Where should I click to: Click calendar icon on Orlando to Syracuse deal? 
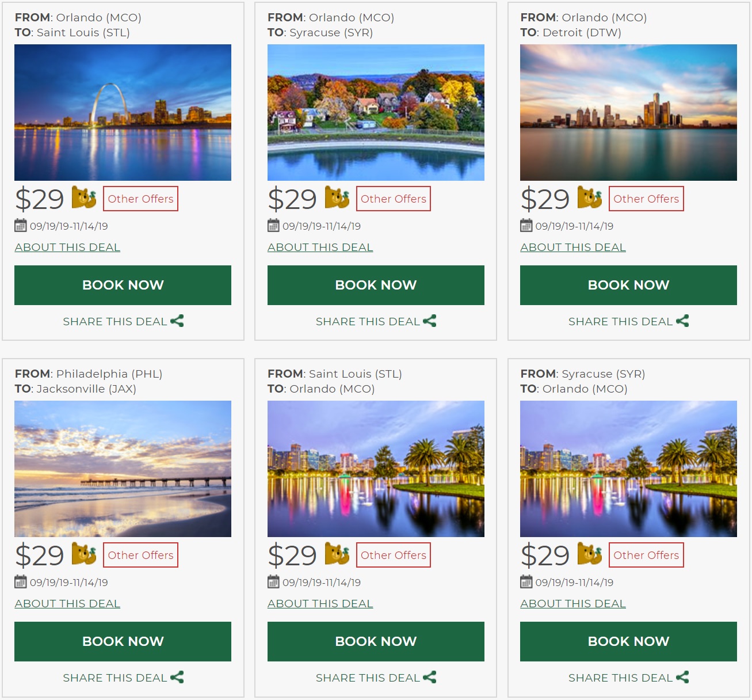(x=273, y=226)
